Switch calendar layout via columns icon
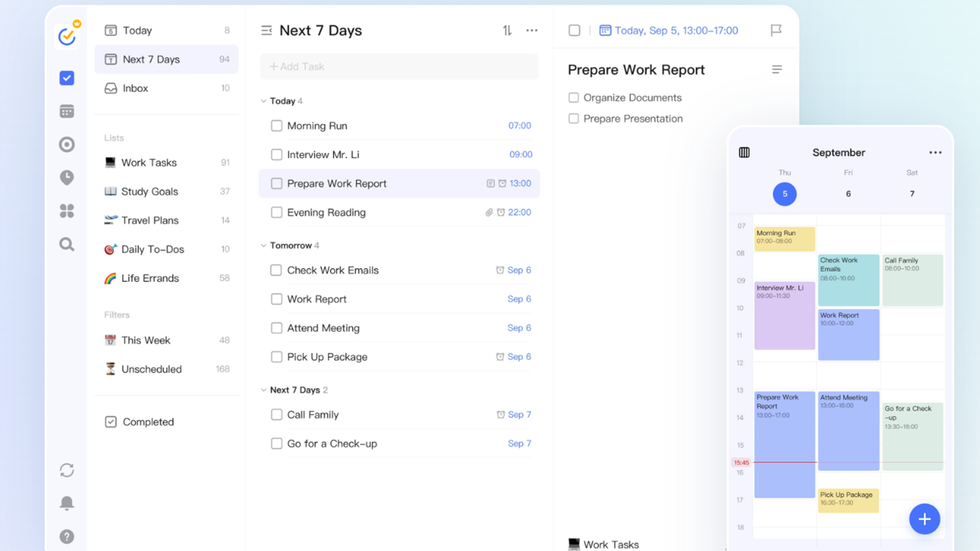Viewport: 980px width, 551px height. tap(744, 153)
